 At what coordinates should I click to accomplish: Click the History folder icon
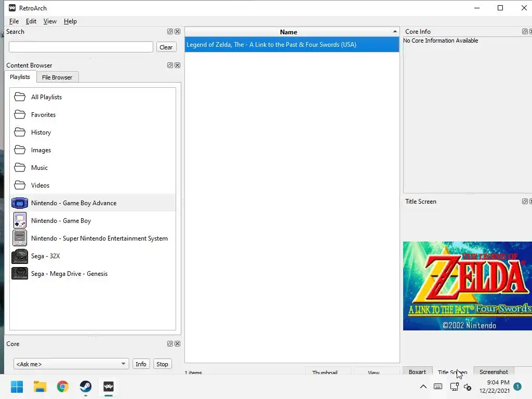point(20,132)
